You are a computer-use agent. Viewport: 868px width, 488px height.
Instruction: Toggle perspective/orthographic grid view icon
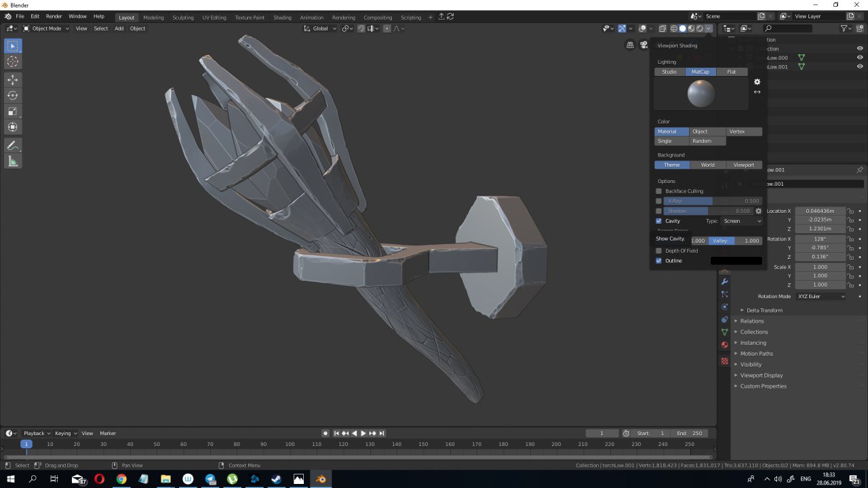630,45
